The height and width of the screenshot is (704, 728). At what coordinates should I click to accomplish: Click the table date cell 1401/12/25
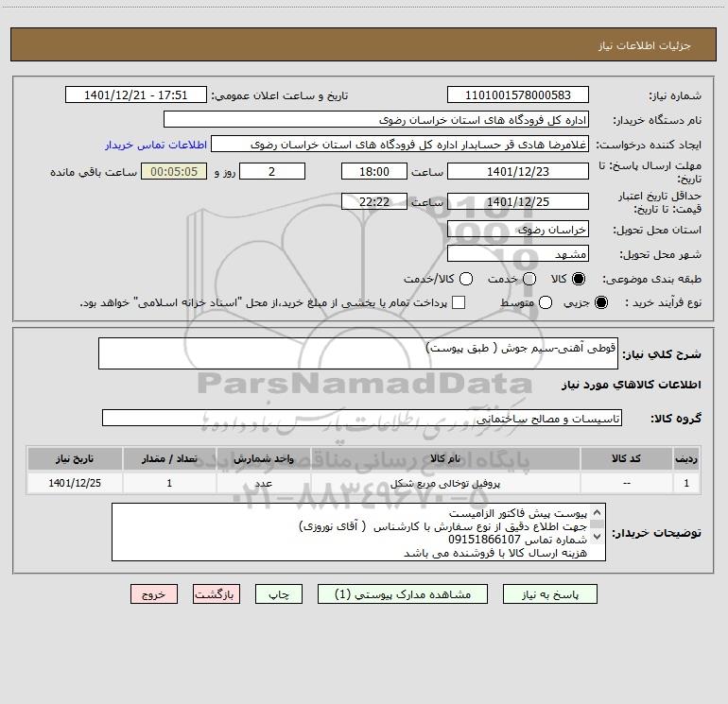pos(75,483)
